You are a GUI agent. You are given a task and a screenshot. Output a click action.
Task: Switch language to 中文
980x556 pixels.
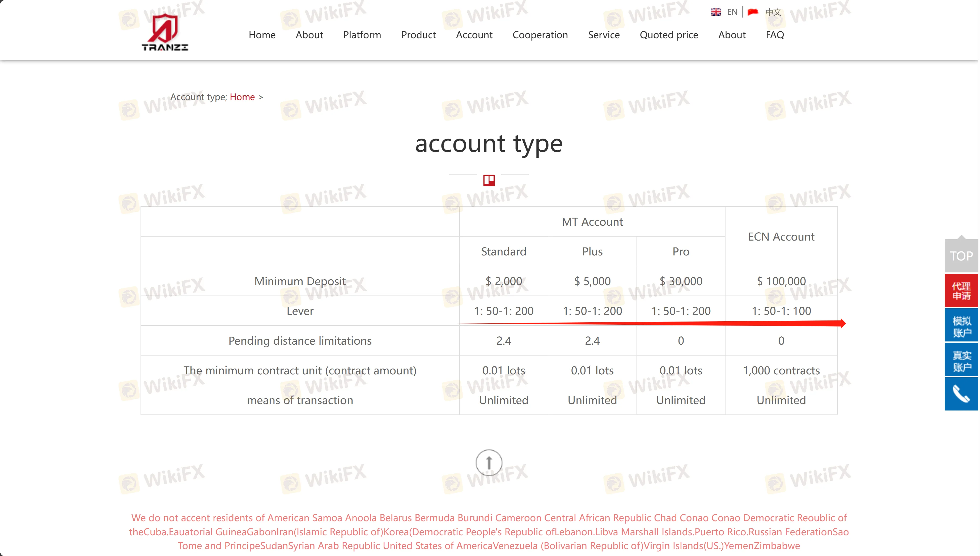773,12
